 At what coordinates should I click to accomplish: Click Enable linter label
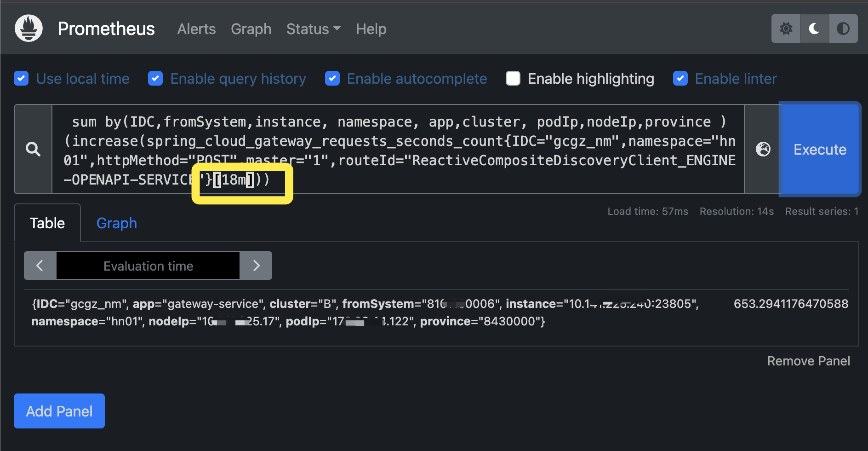pyautogui.click(x=736, y=79)
